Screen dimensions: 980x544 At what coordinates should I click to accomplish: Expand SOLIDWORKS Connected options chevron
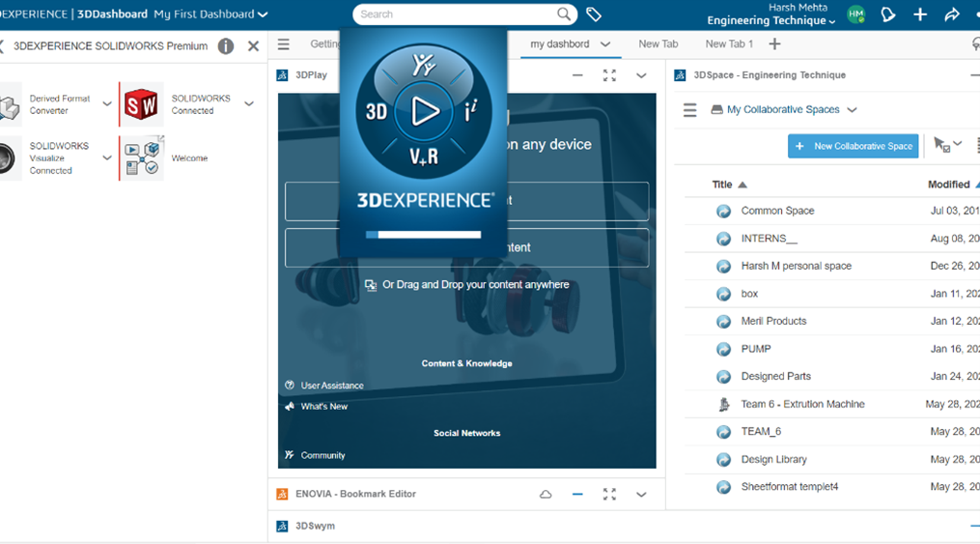click(x=249, y=104)
